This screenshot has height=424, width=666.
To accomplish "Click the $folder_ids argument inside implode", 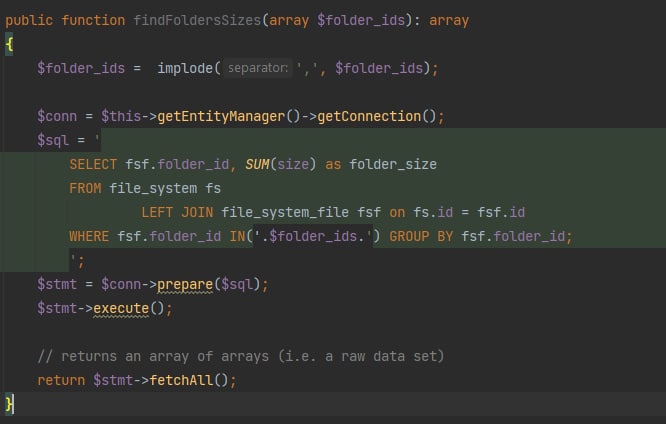I will 379,68.
